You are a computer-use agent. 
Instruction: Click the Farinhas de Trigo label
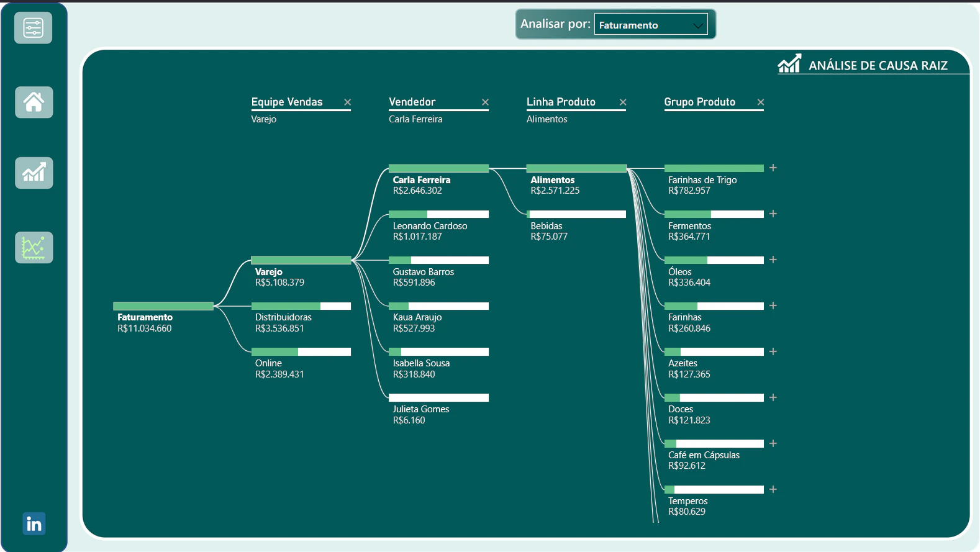point(702,180)
